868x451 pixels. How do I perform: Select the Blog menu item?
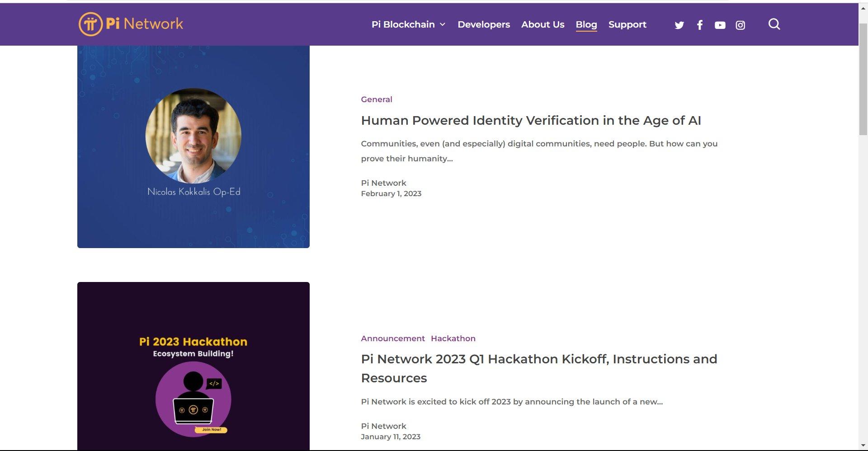[586, 24]
